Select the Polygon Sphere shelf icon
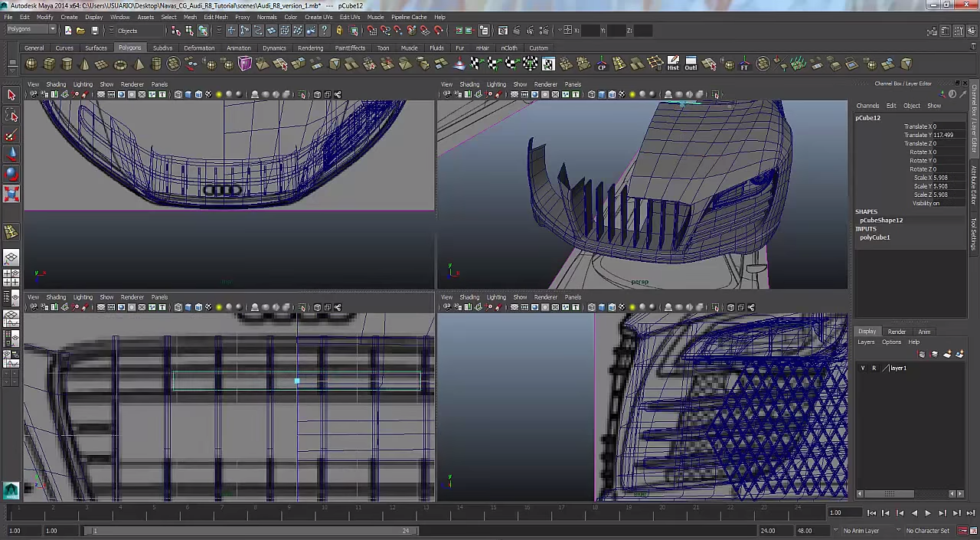Image resolution: width=980 pixels, height=540 pixels. pos(31,64)
